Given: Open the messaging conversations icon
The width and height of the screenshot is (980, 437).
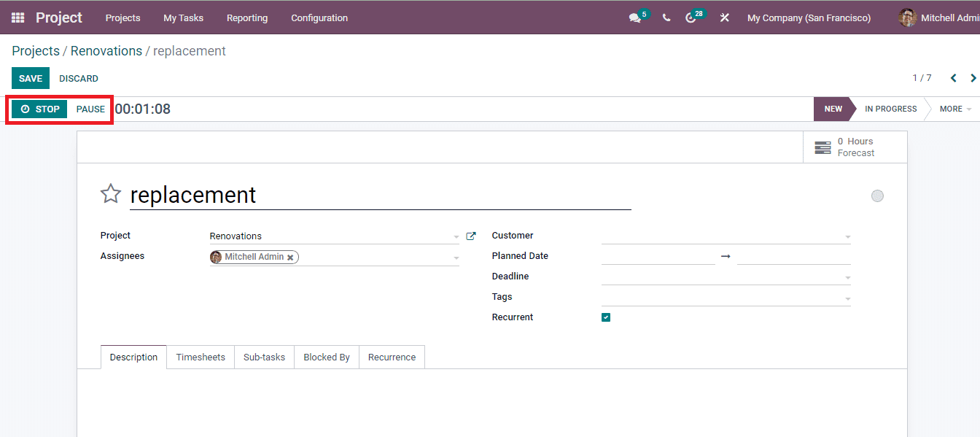Looking at the screenshot, I should [634, 18].
